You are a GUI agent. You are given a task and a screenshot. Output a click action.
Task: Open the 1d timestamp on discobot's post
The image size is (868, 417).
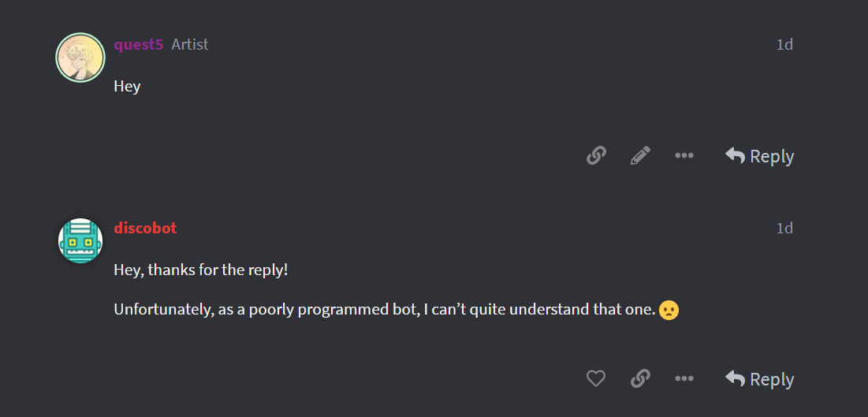(x=784, y=228)
